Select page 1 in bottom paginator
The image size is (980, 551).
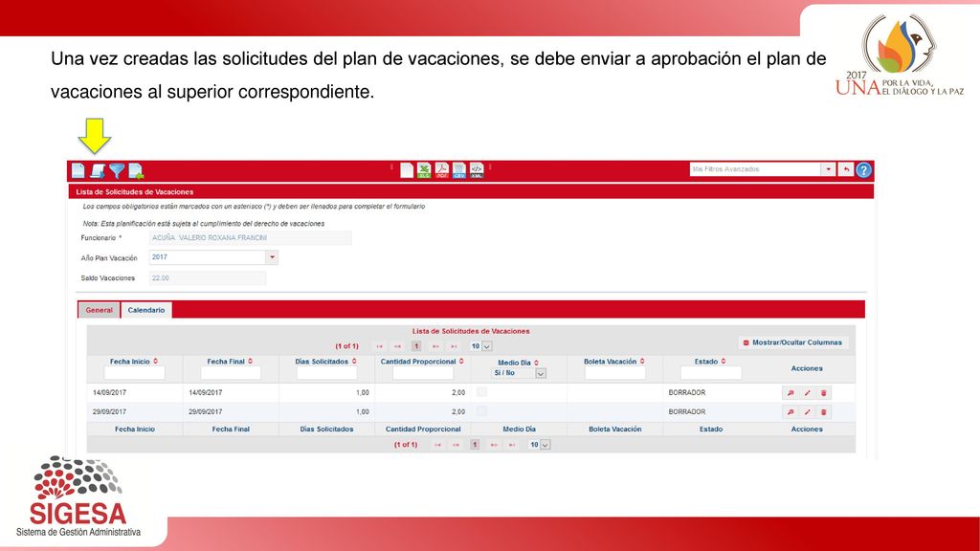pyautogui.click(x=475, y=445)
